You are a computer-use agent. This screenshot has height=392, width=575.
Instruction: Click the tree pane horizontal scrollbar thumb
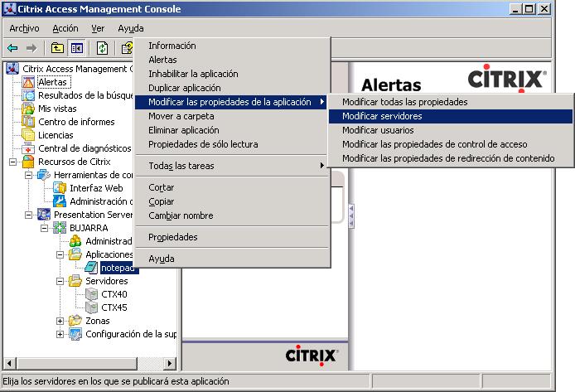point(77,363)
